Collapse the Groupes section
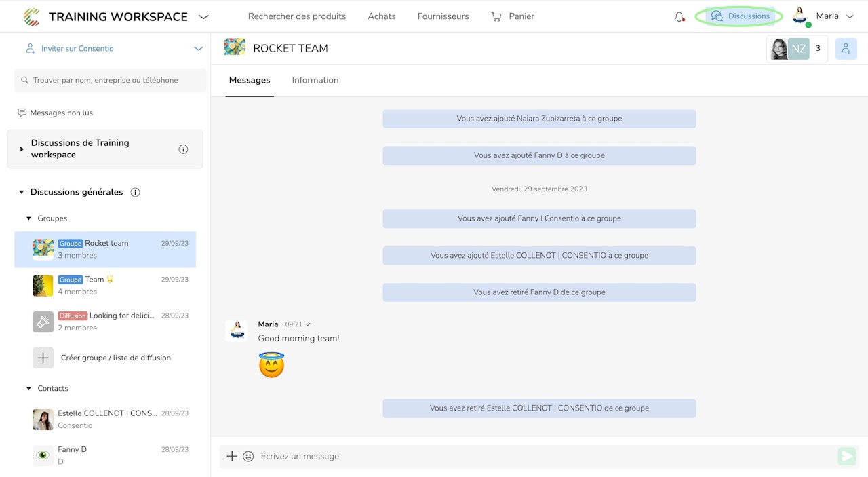Image resolution: width=868 pixels, height=477 pixels. (28, 218)
